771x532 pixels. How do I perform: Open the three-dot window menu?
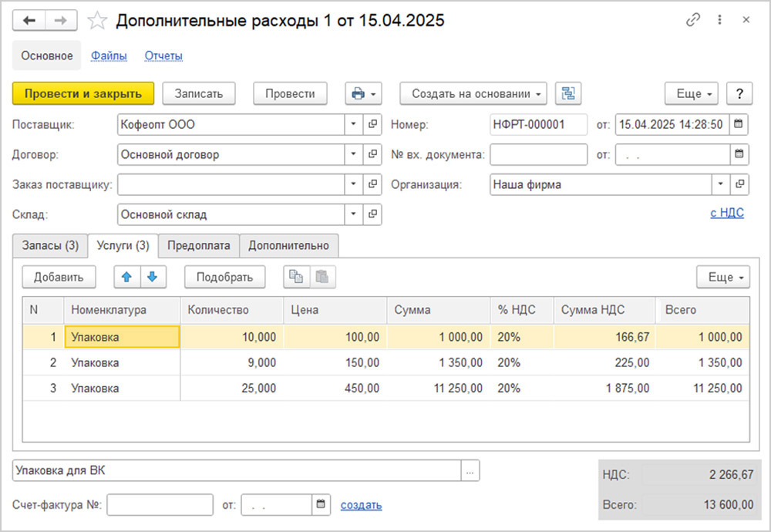click(x=719, y=20)
